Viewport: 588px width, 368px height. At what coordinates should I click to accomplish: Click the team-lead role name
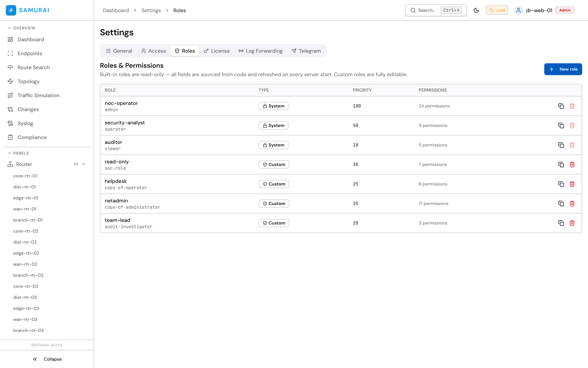coord(118,220)
